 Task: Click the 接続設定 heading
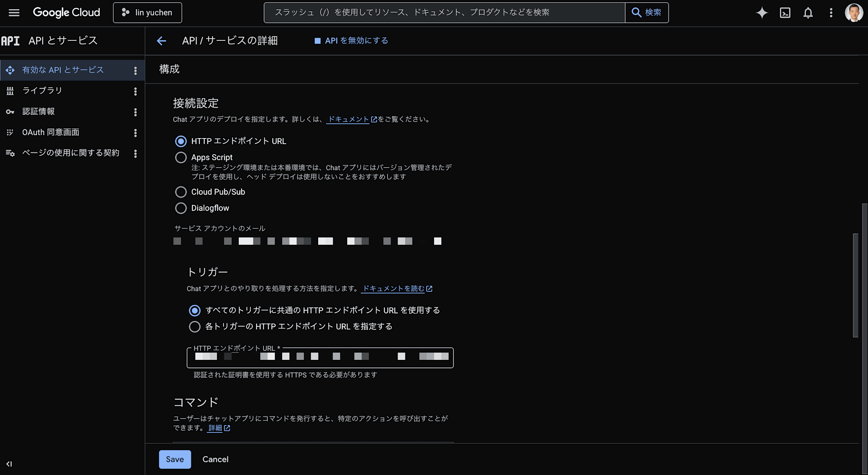pyautogui.click(x=196, y=103)
